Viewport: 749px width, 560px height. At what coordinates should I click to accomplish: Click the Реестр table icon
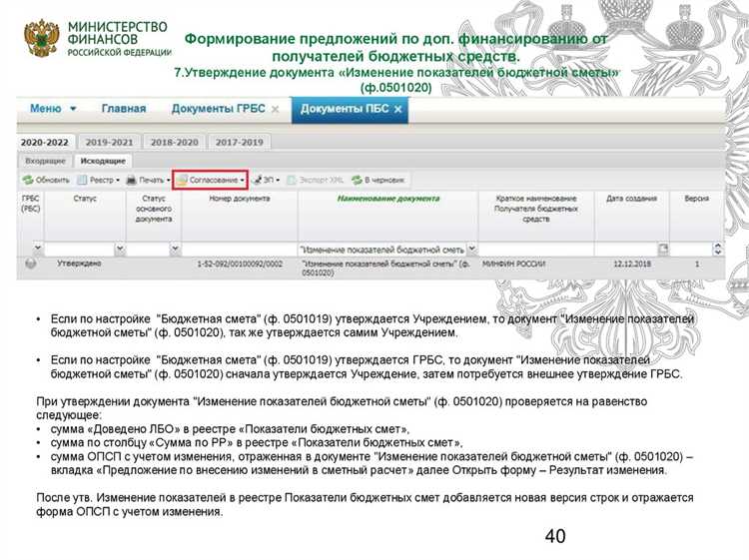click(x=82, y=180)
